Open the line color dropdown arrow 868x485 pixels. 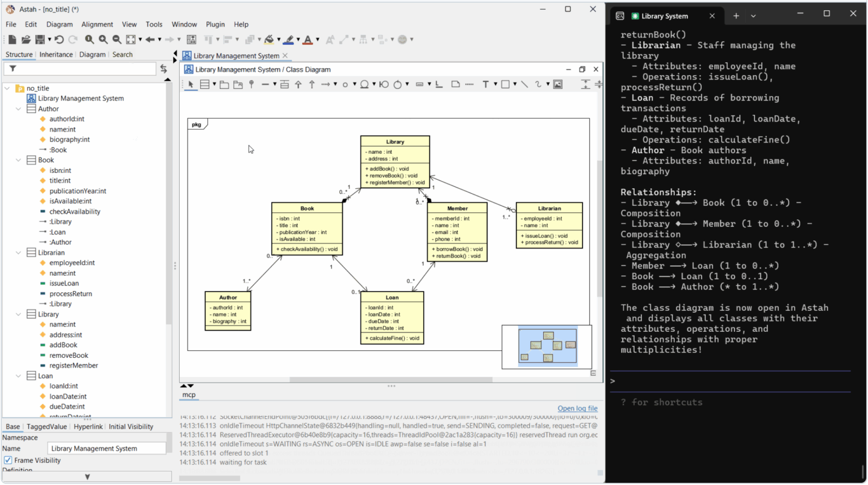pos(298,40)
